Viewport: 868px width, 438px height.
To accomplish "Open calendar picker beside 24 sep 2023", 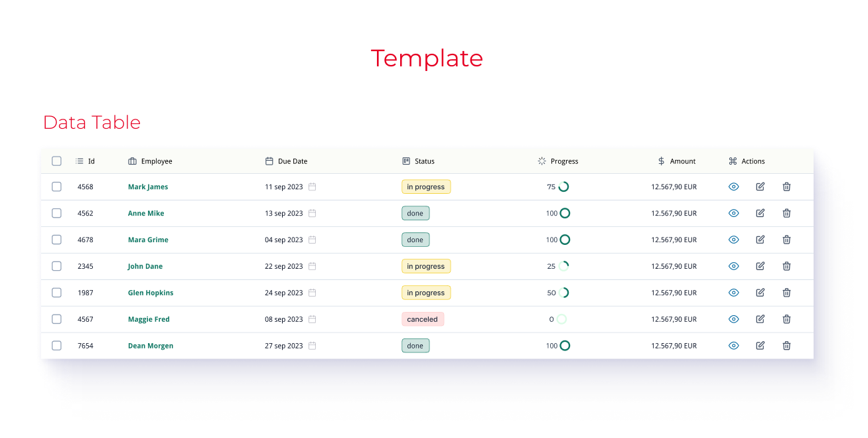I will [x=312, y=293].
